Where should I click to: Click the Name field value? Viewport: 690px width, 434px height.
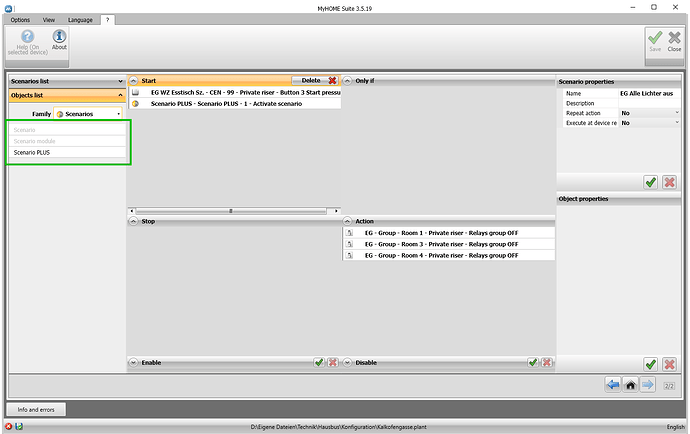pos(650,93)
